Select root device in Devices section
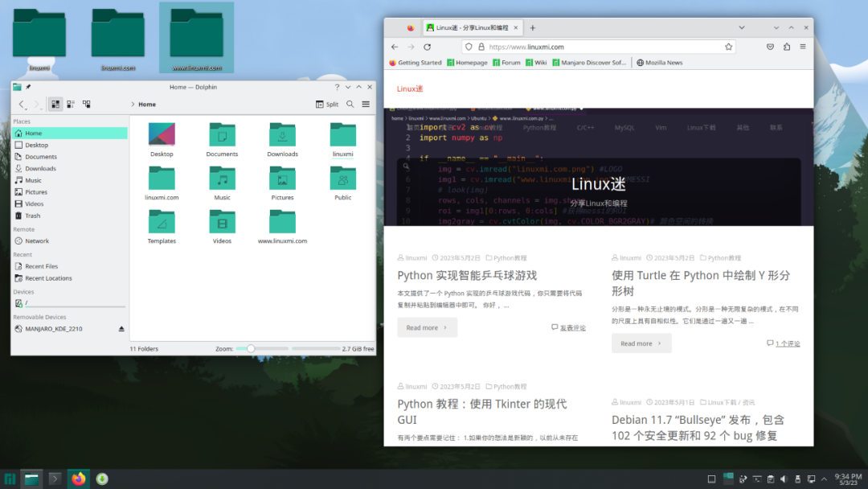868x489 pixels. (70, 303)
